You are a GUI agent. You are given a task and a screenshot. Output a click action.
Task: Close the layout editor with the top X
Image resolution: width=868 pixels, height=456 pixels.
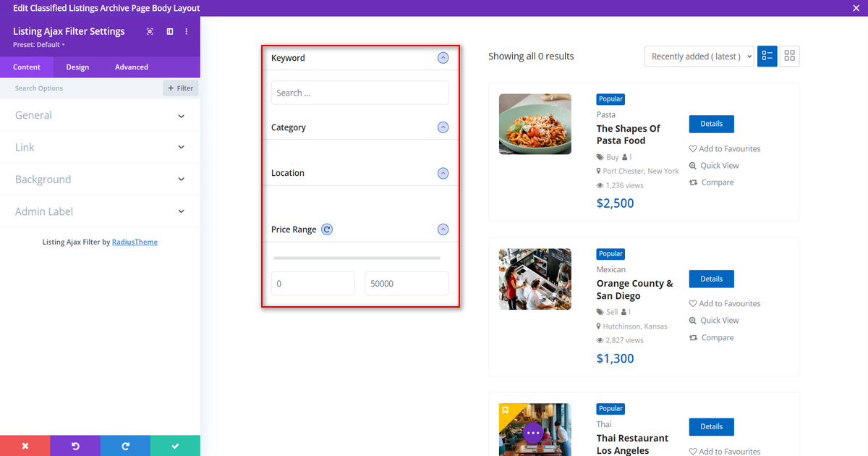click(x=856, y=8)
